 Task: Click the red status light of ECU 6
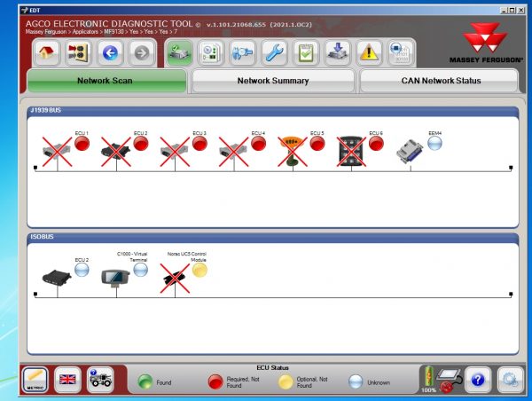(376, 144)
